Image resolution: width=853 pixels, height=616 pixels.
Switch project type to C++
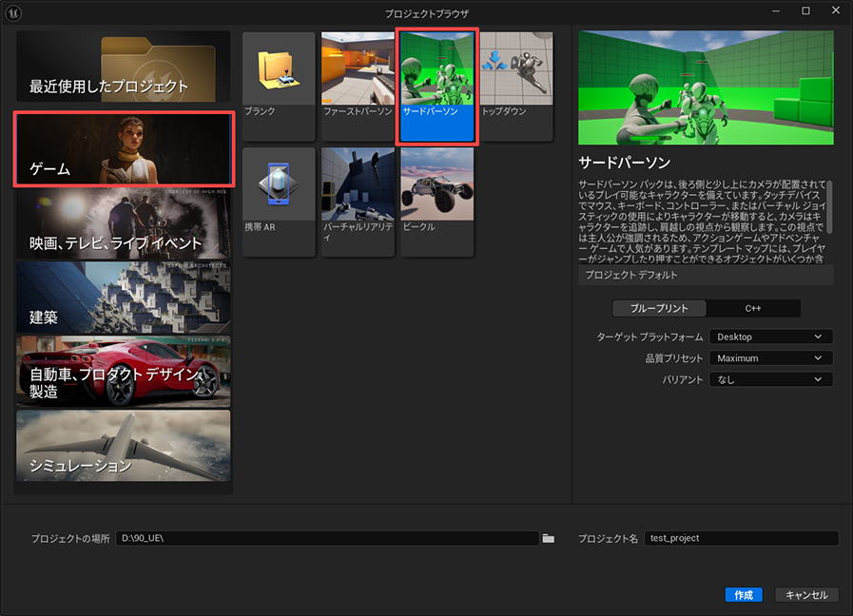753,308
